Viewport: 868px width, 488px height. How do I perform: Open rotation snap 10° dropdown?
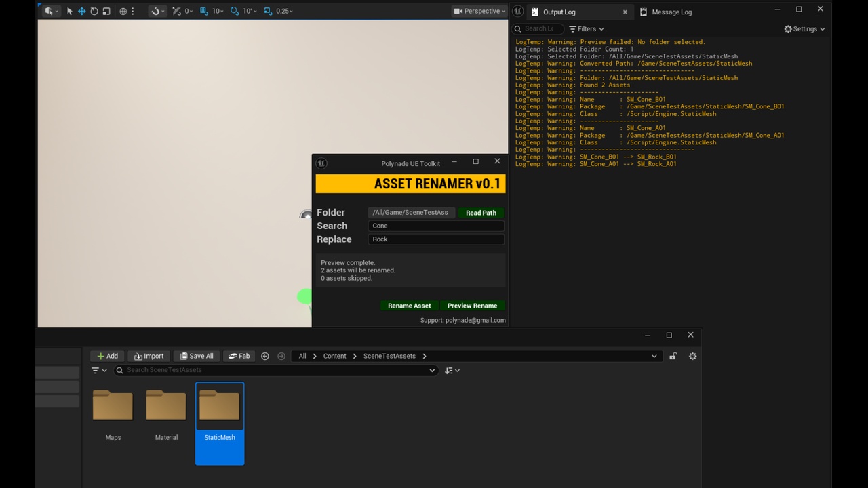[250, 11]
